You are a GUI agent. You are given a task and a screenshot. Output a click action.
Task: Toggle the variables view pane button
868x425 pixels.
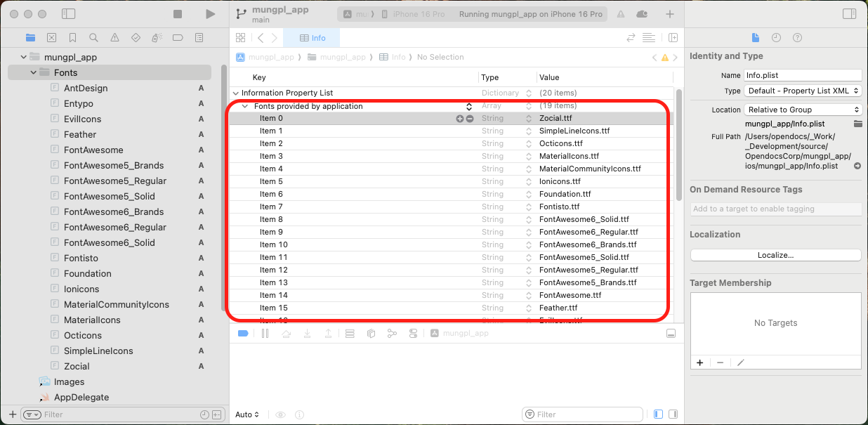[x=658, y=414]
